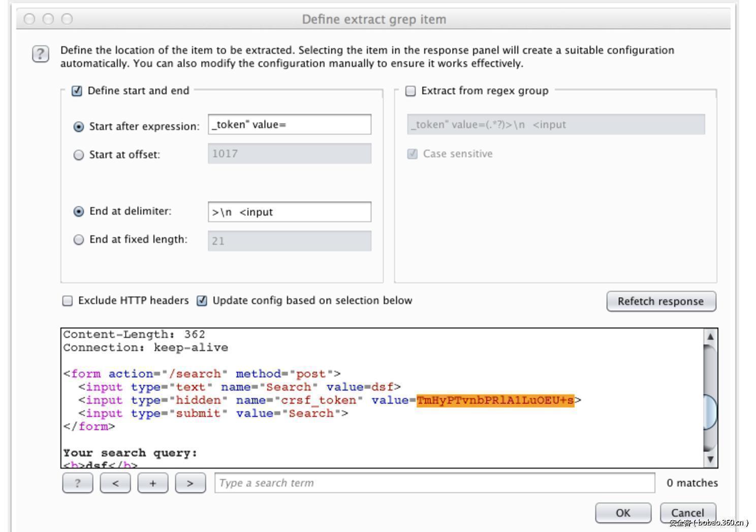The width and height of the screenshot is (756, 532).
Task: Check the Exclude HTTP headers option
Action: click(68, 301)
